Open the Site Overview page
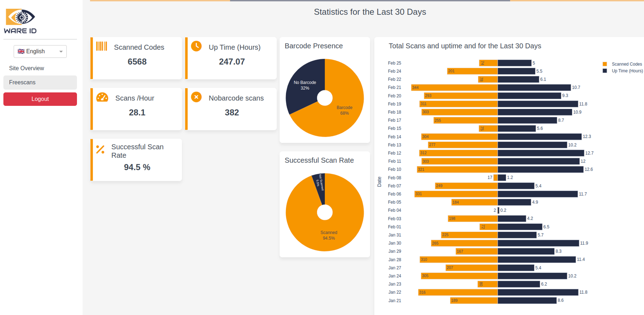Viewport: 644px width, 315px height. 26,68
